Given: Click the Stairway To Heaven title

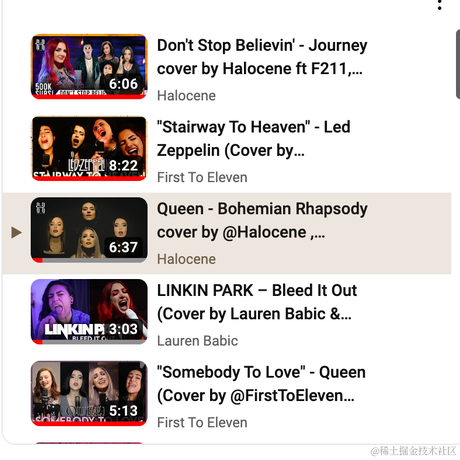Looking at the screenshot, I should pyautogui.click(x=254, y=139).
